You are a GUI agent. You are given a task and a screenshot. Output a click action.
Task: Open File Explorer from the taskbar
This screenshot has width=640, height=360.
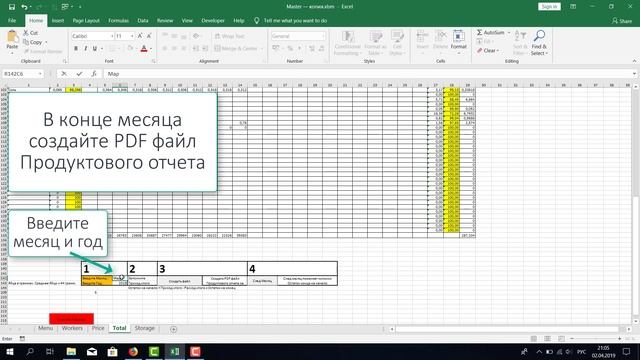pyautogui.click(x=71, y=351)
